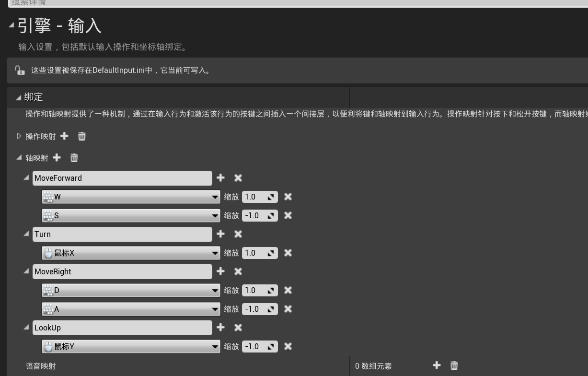Delete the 鼠标Y binding
The image size is (588, 376).
(288, 346)
